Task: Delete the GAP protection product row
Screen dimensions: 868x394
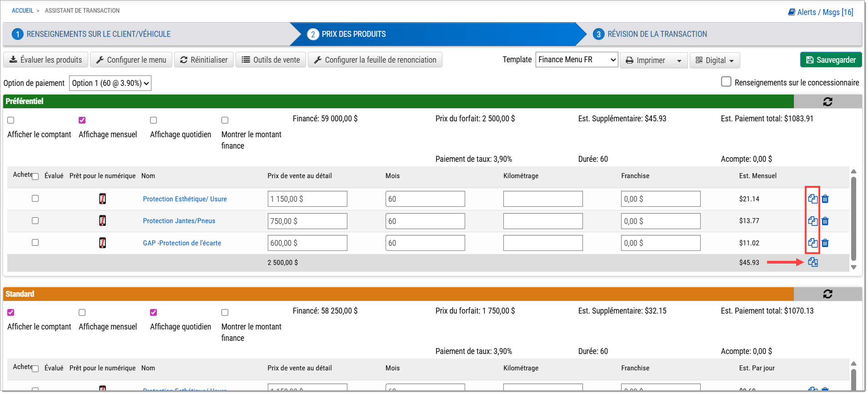Action: (x=825, y=243)
